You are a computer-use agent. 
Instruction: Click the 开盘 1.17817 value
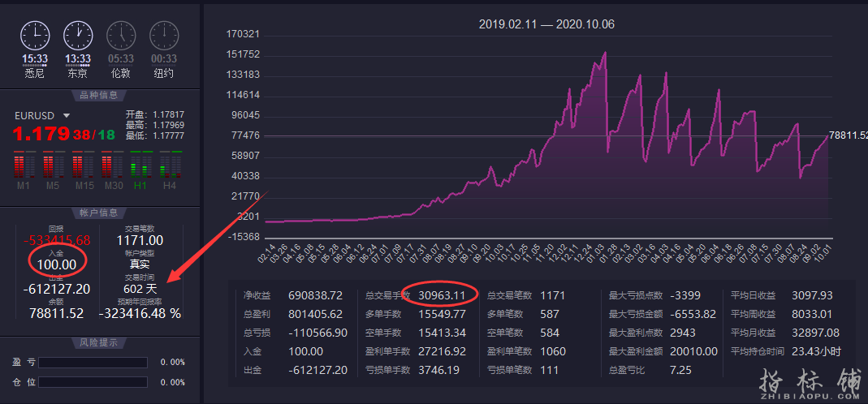coord(169,114)
